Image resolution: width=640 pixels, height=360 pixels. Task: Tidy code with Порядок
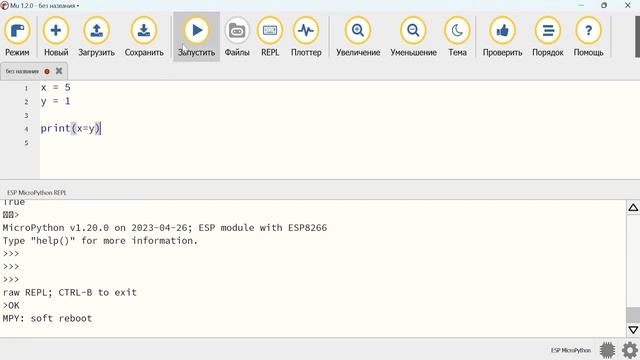(548, 37)
